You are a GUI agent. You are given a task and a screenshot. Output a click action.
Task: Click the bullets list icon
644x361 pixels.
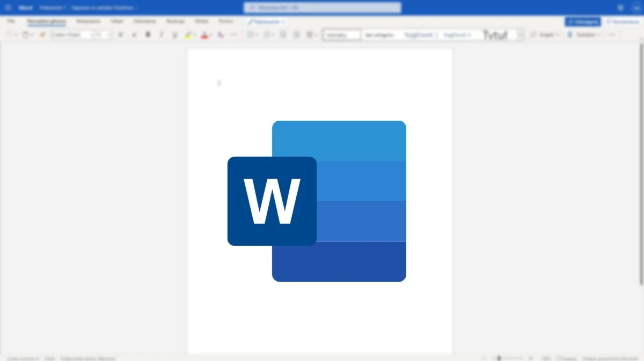(250, 35)
